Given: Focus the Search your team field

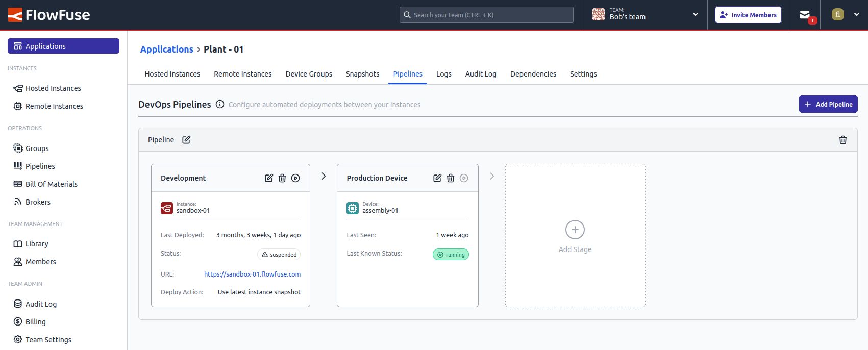Looking at the screenshot, I should (486, 15).
